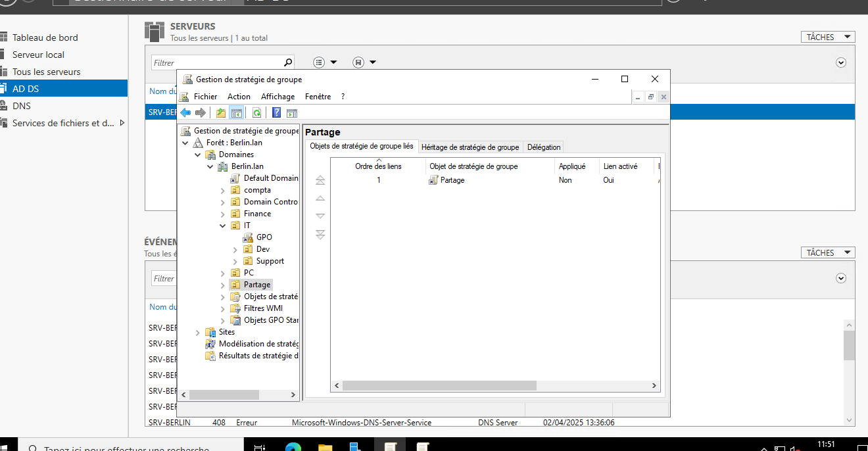Expand the Sites node

(198, 333)
